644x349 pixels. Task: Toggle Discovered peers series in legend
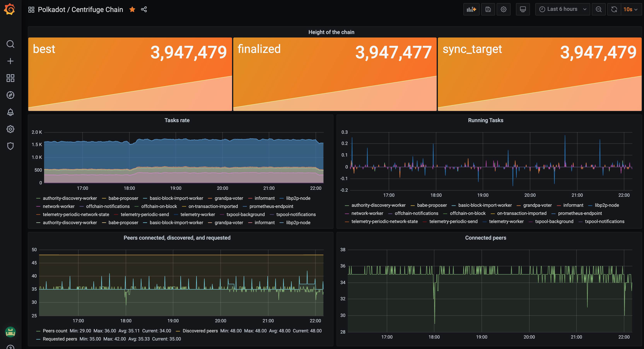pyautogui.click(x=200, y=331)
